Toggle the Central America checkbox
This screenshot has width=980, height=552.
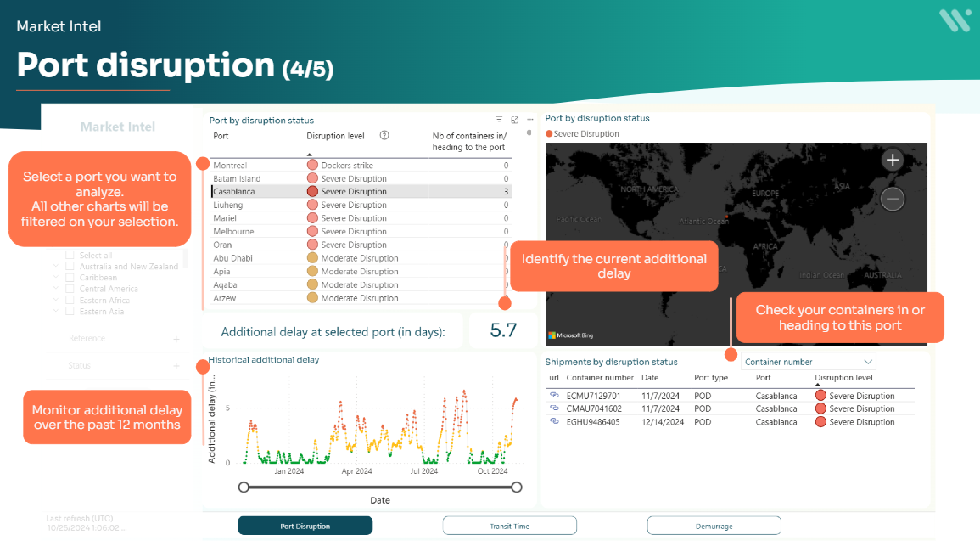(x=70, y=289)
